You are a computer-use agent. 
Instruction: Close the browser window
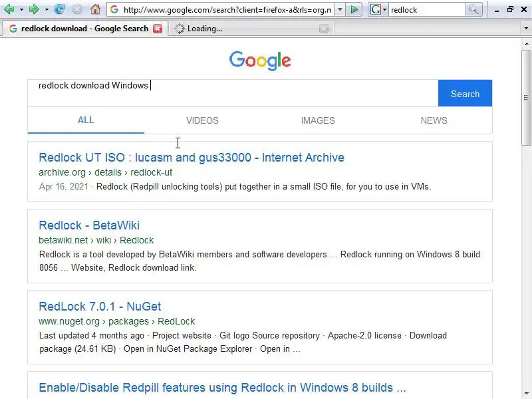pyautogui.click(x=524, y=9)
